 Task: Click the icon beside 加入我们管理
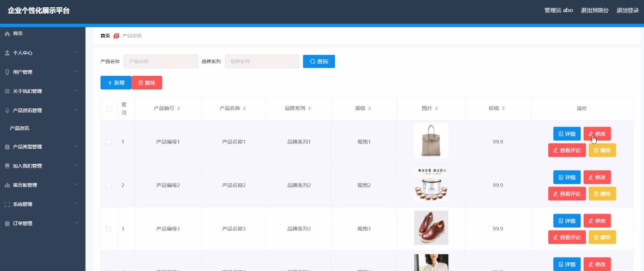click(7, 166)
